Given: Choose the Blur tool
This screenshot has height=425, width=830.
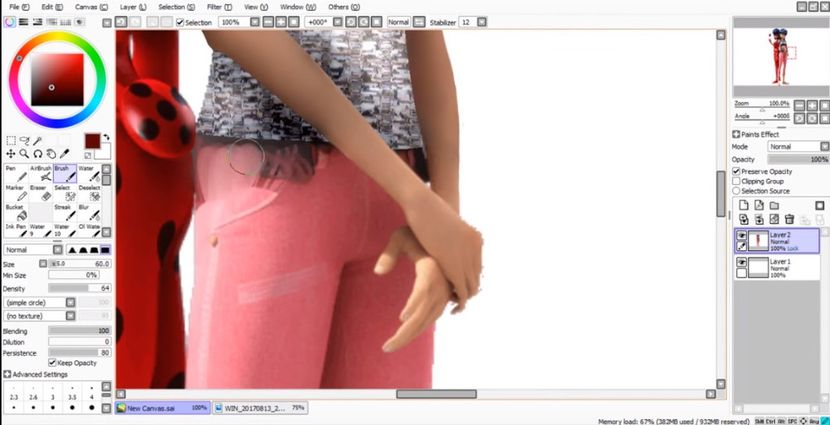Looking at the screenshot, I should click(x=89, y=213).
